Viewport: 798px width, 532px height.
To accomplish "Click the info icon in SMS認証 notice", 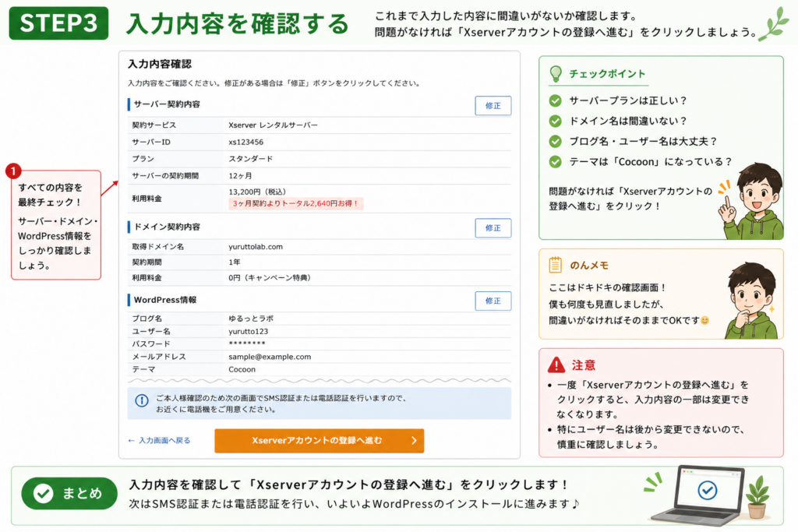I will tap(142, 401).
